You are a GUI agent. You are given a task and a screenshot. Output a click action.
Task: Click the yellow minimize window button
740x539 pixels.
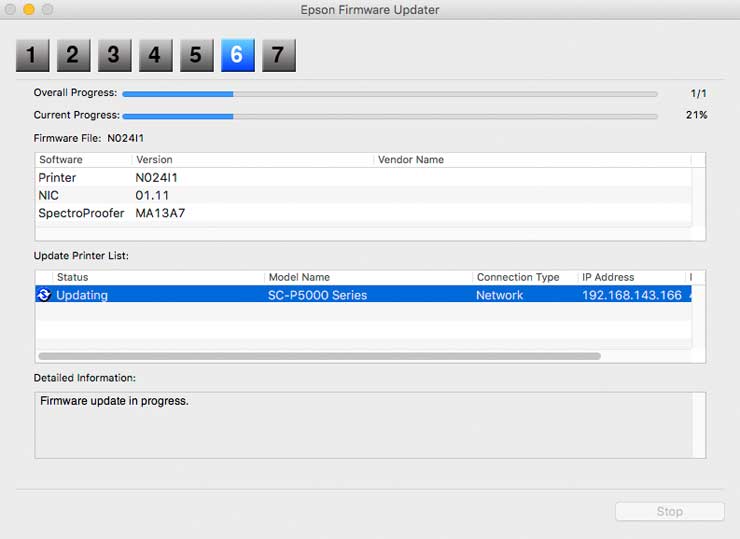tap(29, 9)
